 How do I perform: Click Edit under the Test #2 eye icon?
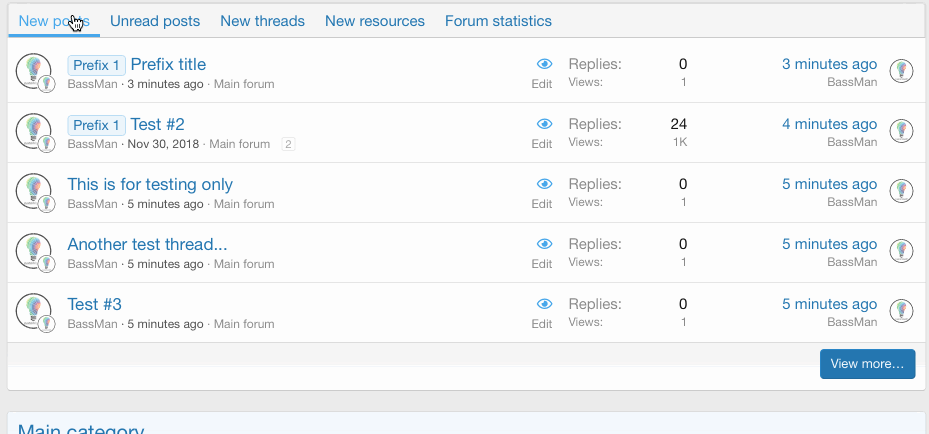click(x=542, y=144)
